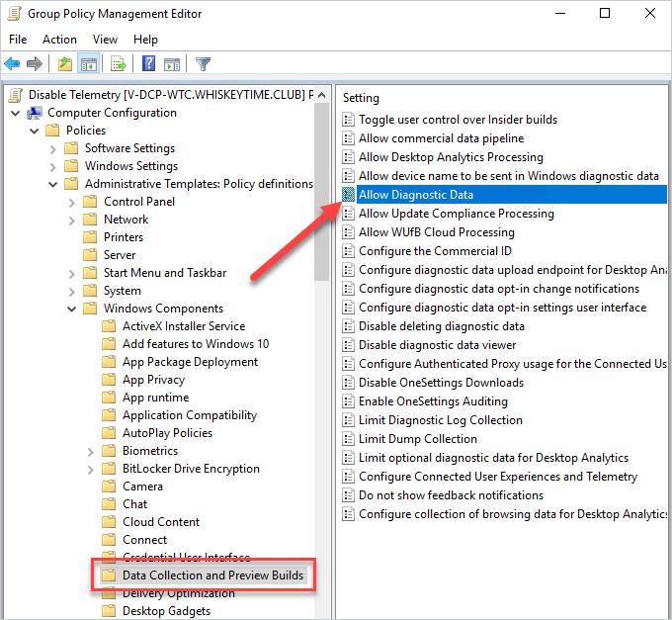Image resolution: width=672 pixels, height=620 pixels.
Task: Click the Back arrow toolbar icon
Action: pyautogui.click(x=12, y=64)
